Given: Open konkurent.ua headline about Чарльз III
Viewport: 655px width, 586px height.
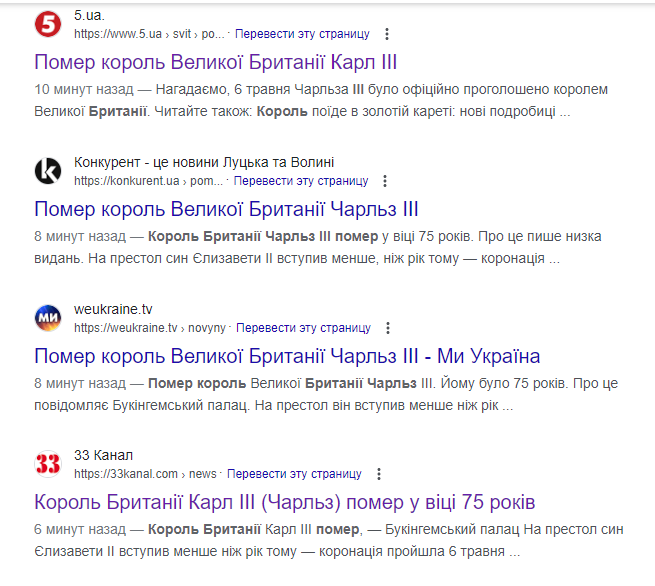Looking at the screenshot, I should click(226, 209).
